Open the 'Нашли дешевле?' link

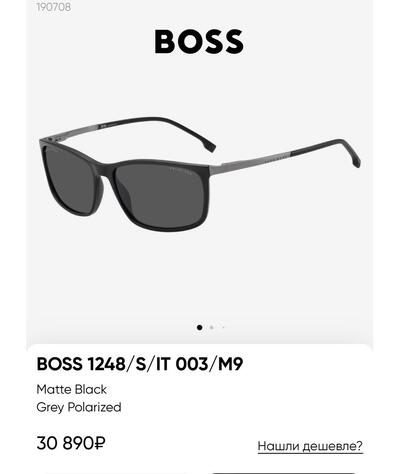point(310,446)
